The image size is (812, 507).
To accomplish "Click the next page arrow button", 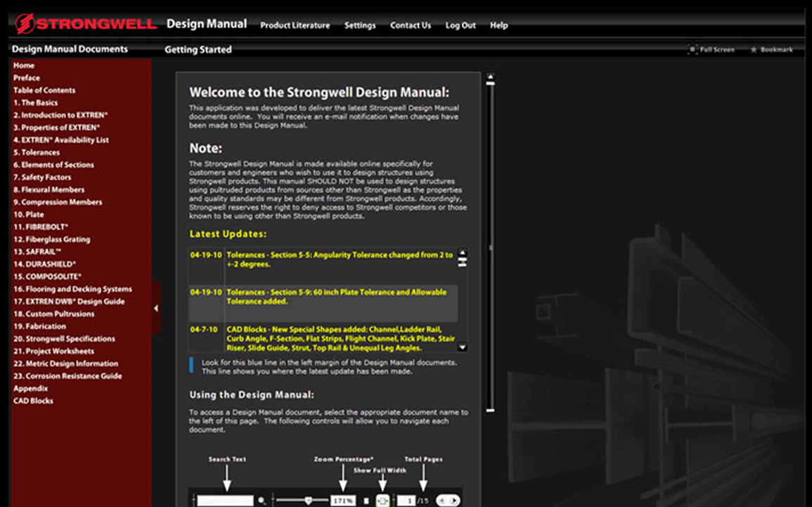I will [454, 501].
